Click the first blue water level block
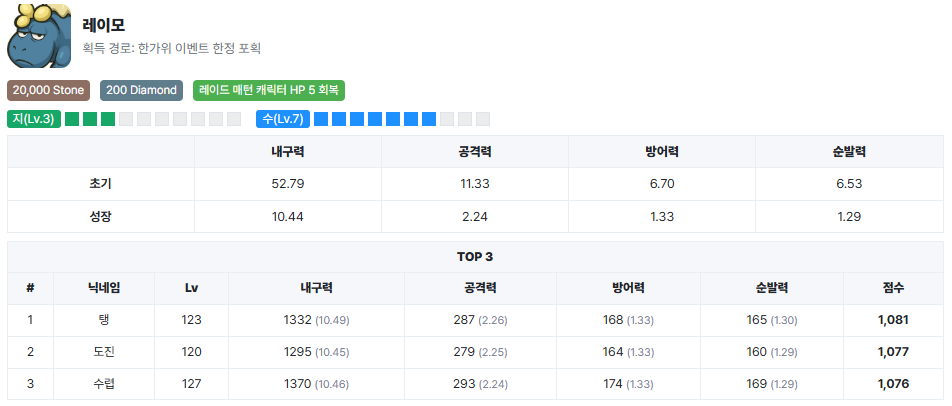This screenshot has height=406, width=952. (321, 119)
